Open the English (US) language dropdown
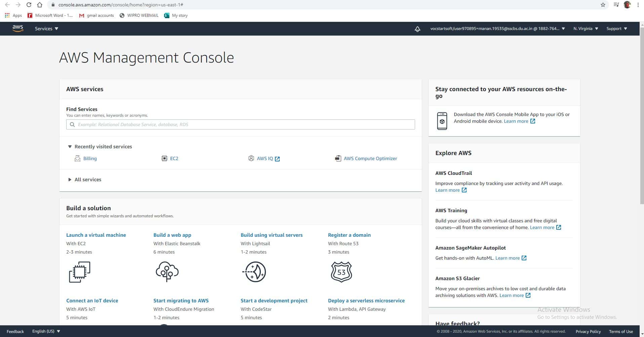 46,331
